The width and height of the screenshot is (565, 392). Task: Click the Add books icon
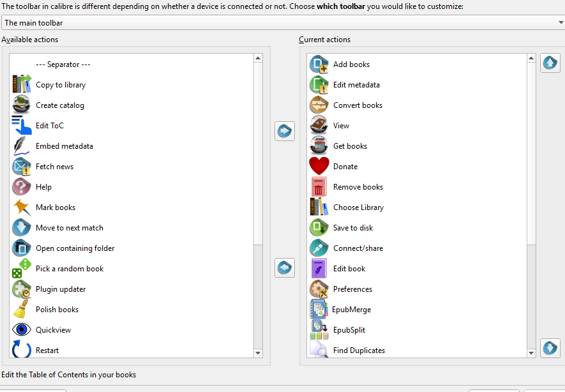pyautogui.click(x=319, y=64)
